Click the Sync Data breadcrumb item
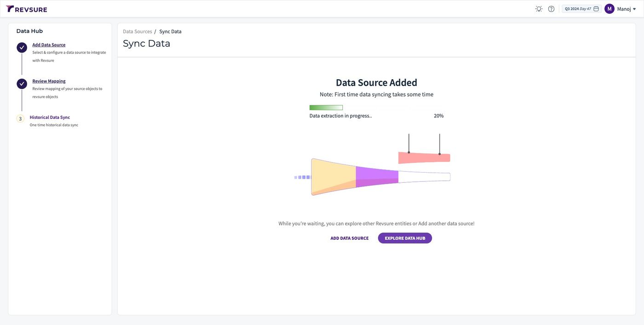Image resolution: width=644 pixels, height=325 pixels. pos(170,31)
